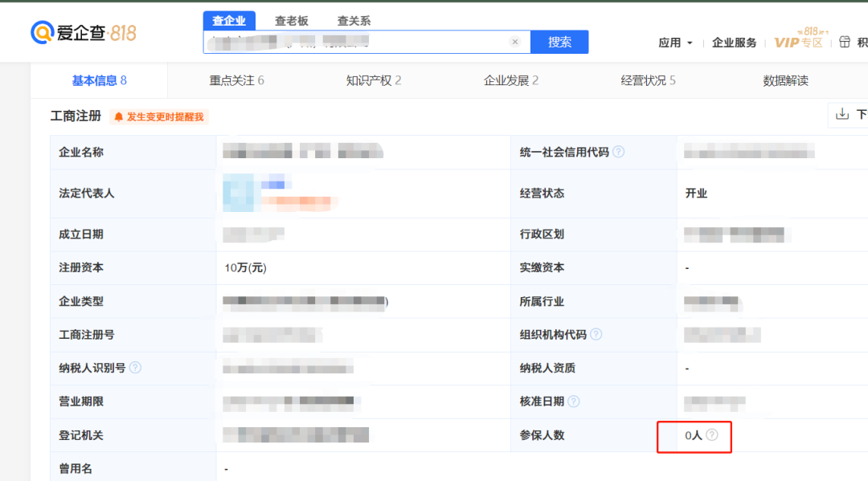
Task: Click the download icon at top right of table
Action: [842, 114]
